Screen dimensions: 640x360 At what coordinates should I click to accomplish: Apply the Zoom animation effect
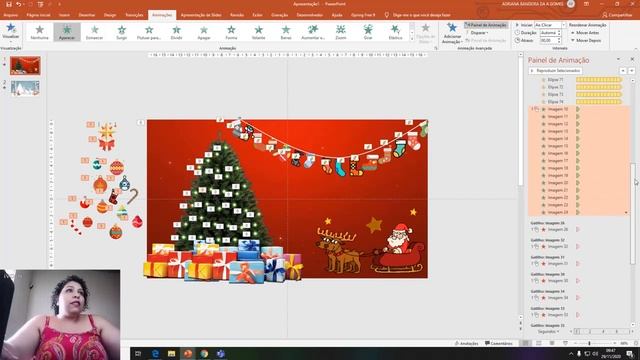pos(340,32)
